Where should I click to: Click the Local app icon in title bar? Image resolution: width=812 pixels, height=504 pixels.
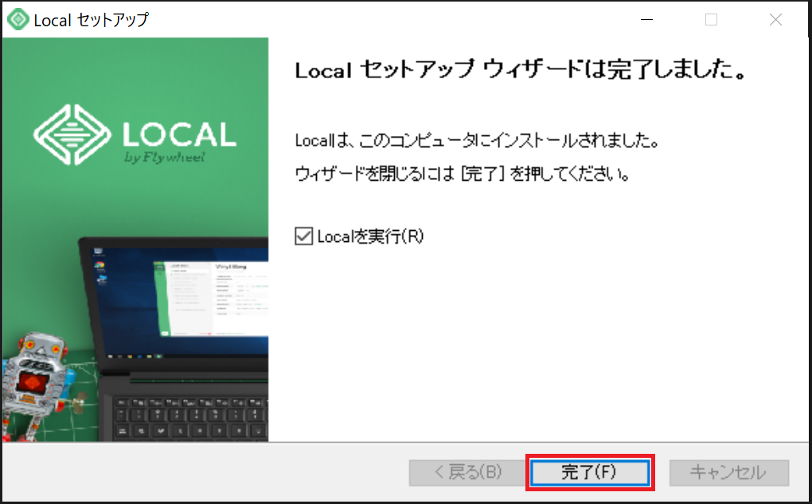pyautogui.click(x=18, y=19)
